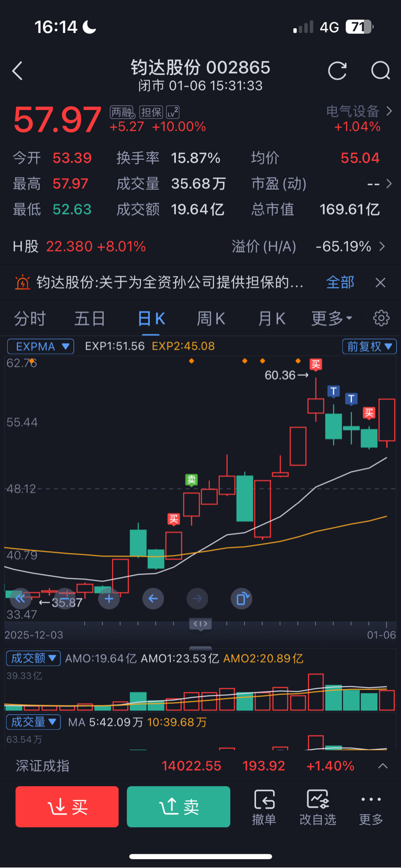Dismiss the announcement banner with X

381,282
